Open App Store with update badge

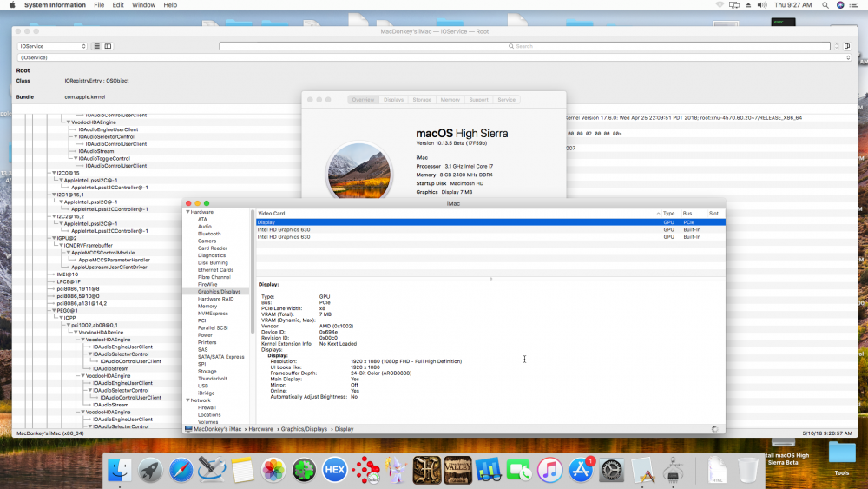click(581, 470)
